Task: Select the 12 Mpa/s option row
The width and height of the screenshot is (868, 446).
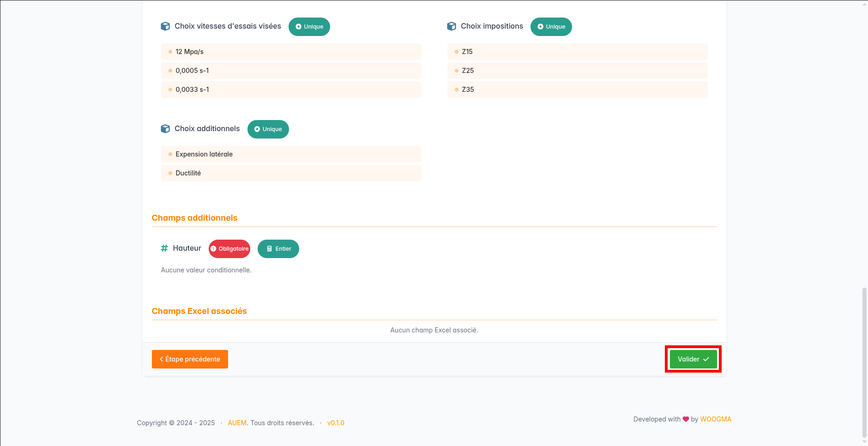Action: [291, 52]
